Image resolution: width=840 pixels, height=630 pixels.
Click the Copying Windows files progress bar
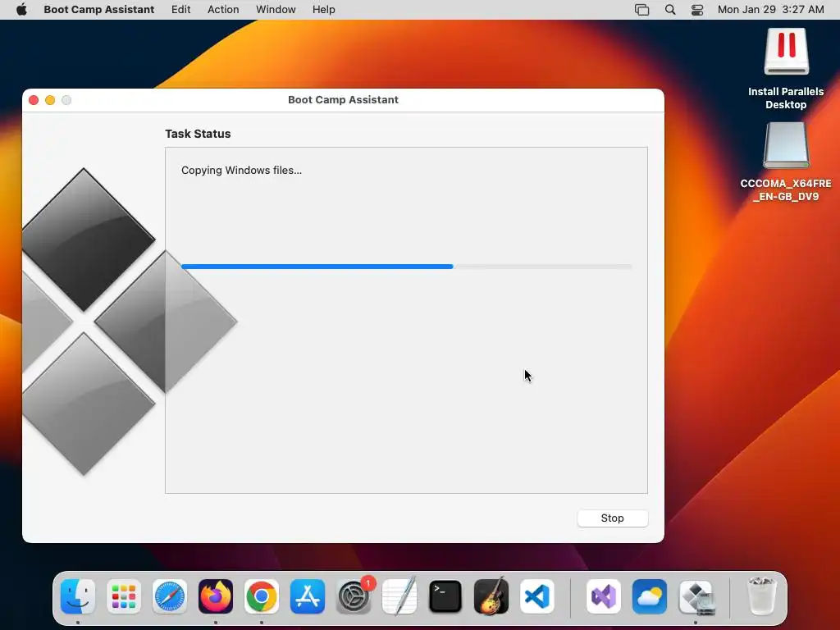click(407, 267)
